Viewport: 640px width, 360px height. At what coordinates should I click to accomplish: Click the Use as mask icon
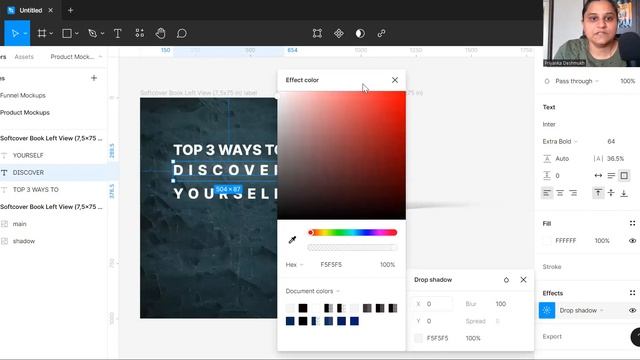[x=360, y=33]
